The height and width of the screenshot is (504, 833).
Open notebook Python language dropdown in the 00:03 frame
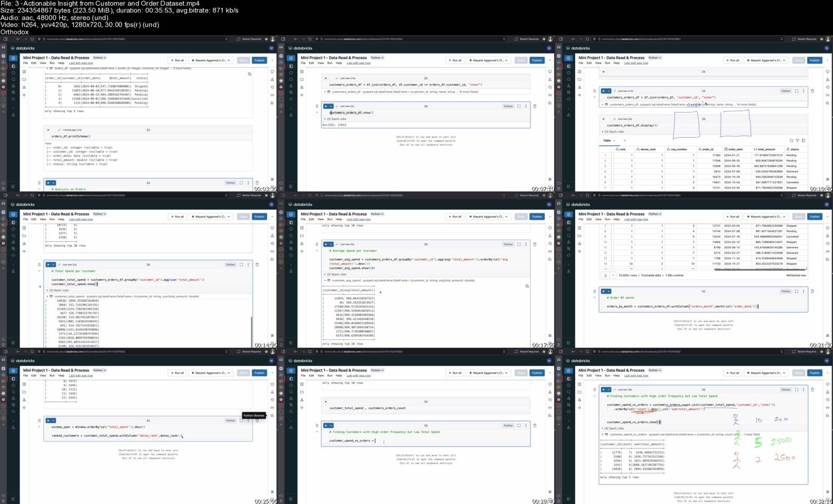click(x=99, y=58)
